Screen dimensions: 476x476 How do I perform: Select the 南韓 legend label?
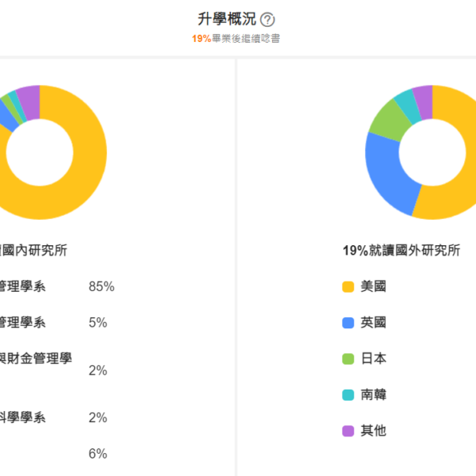click(x=373, y=395)
